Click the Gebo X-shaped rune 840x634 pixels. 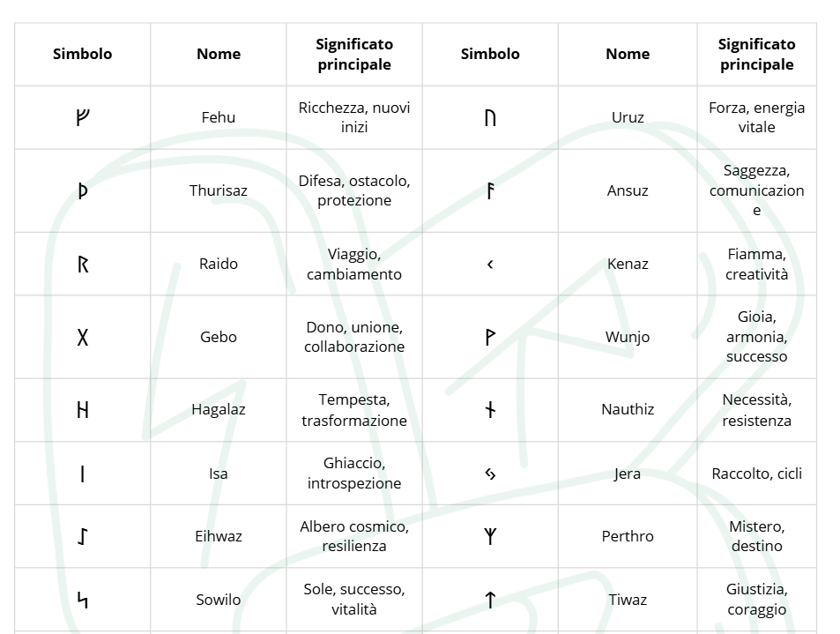[83, 337]
